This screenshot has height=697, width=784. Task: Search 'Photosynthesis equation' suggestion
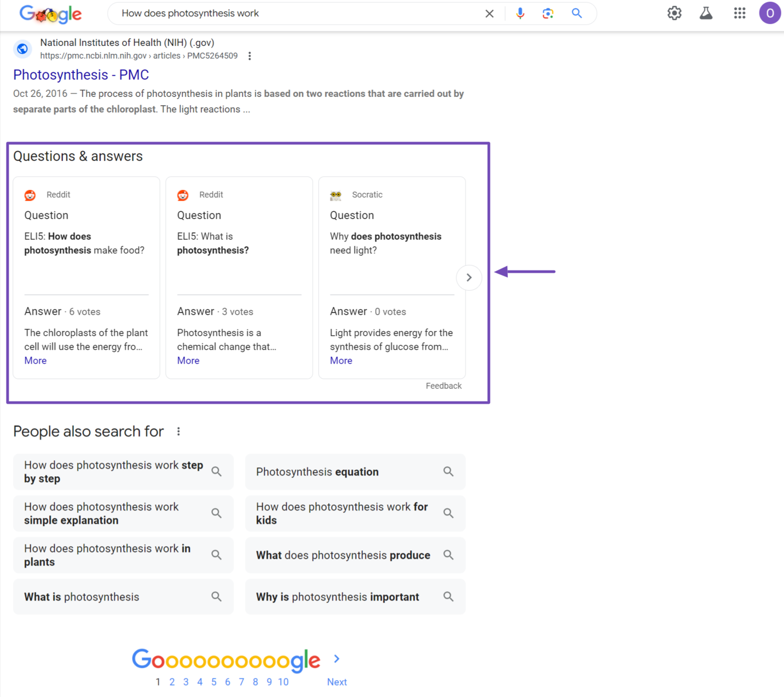click(x=355, y=472)
